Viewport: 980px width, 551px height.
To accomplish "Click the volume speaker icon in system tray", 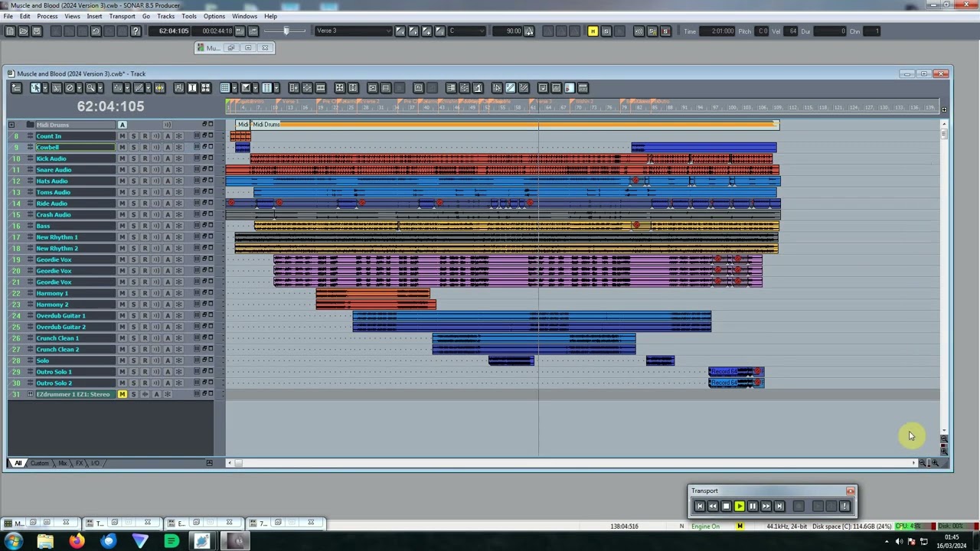I will (x=899, y=542).
